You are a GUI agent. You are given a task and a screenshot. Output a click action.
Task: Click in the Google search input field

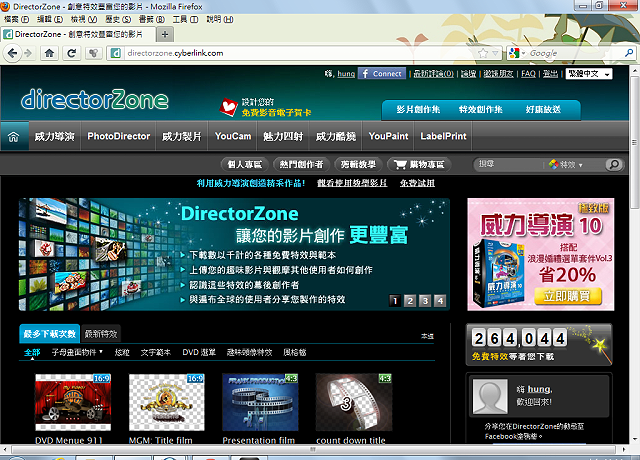(576, 53)
